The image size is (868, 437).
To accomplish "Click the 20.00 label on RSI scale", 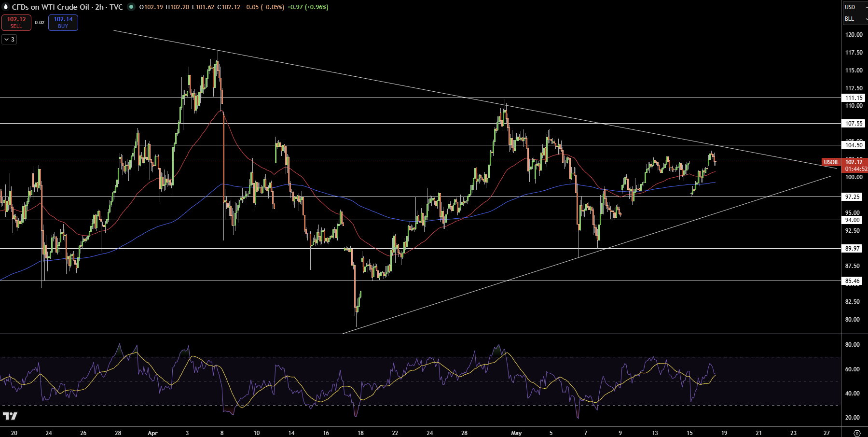I will pos(853,418).
